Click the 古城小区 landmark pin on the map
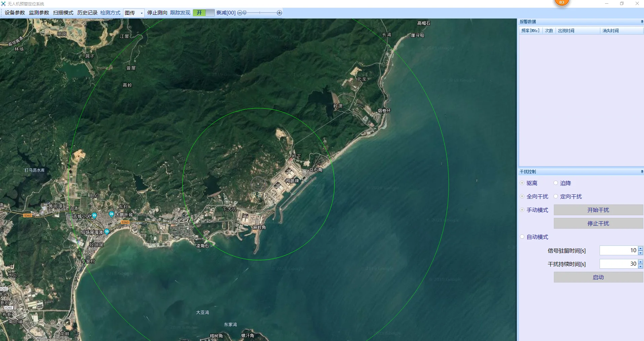Image resolution: width=644 pixels, height=341 pixels. 94,216
